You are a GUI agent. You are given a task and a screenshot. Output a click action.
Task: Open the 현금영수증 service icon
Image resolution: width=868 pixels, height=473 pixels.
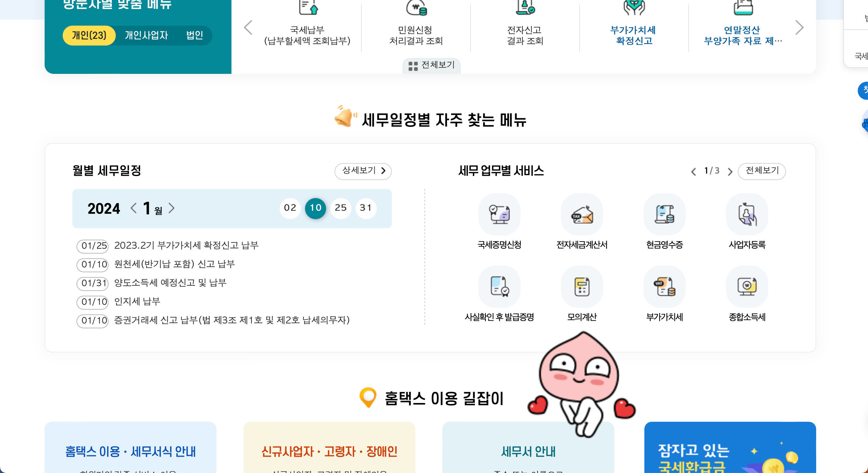click(664, 214)
